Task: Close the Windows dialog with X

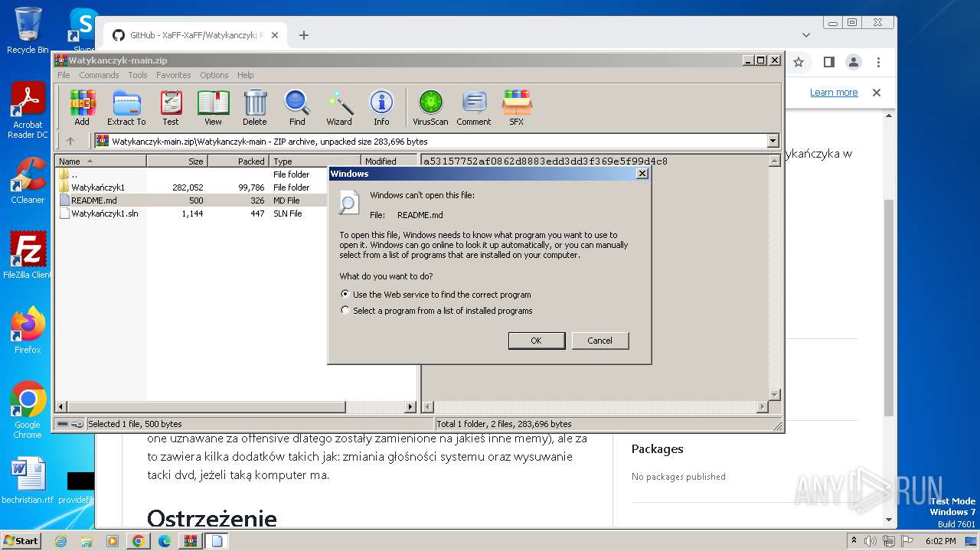Action: tap(642, 174)
